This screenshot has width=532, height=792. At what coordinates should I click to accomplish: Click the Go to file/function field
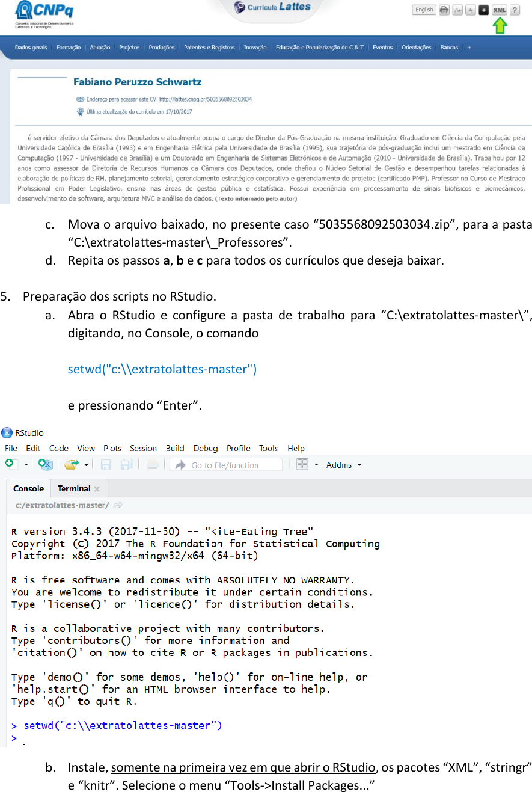tap(226, 465)
